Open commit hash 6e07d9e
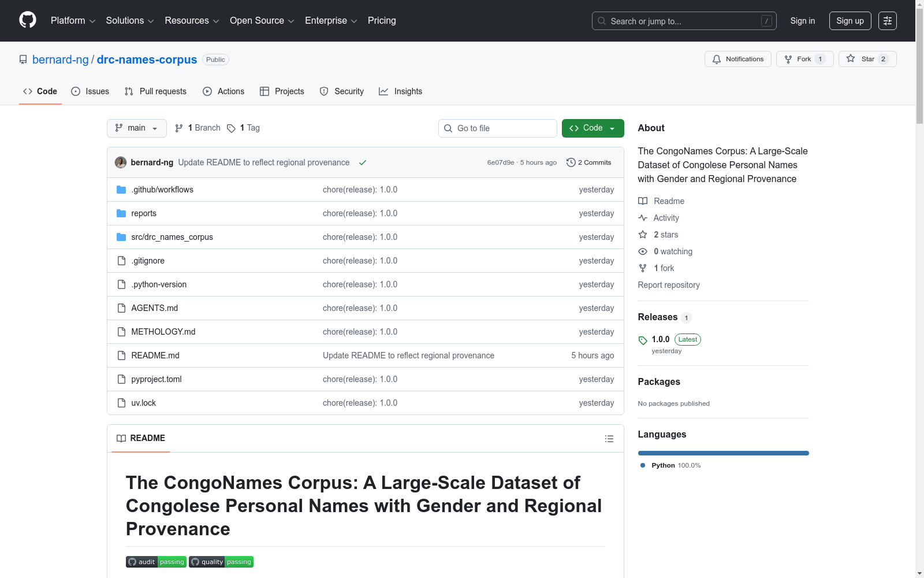The image size is (924, 578). 501,162
